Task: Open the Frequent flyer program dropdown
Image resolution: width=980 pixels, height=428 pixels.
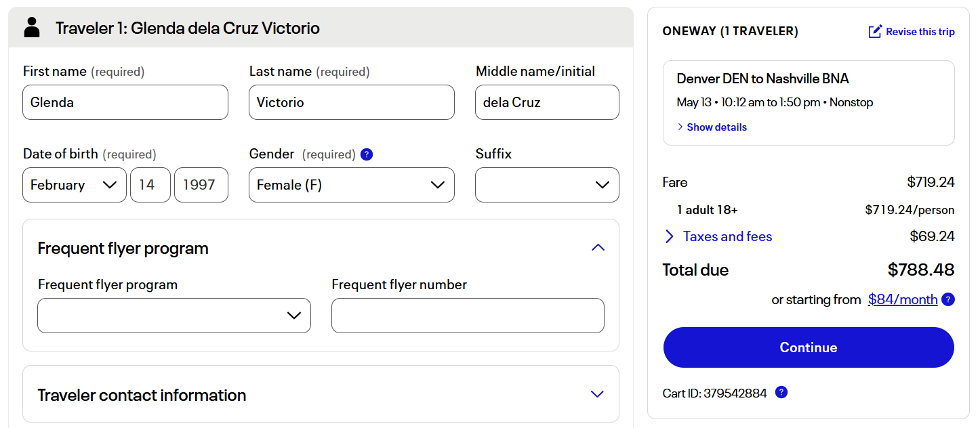Action: click(x=174, y=316)
